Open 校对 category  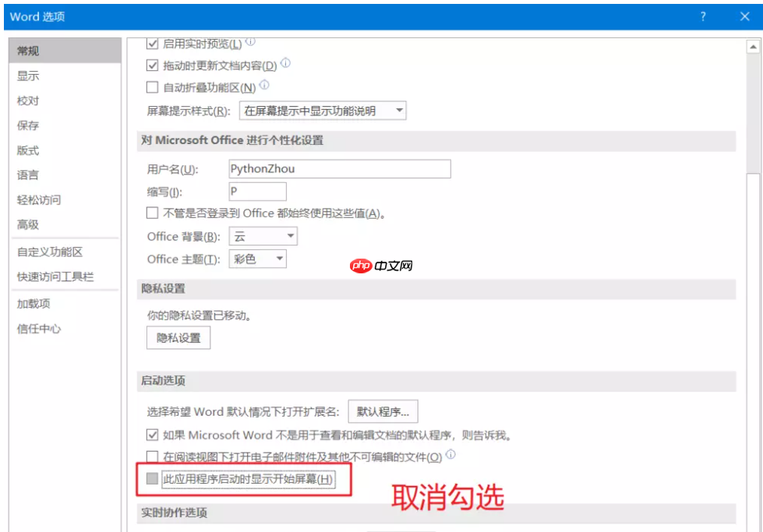point(65,100)
